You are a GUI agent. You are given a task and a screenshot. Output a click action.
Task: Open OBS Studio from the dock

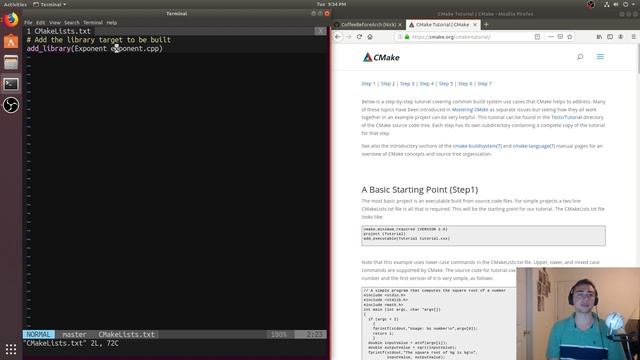[11, 105]
